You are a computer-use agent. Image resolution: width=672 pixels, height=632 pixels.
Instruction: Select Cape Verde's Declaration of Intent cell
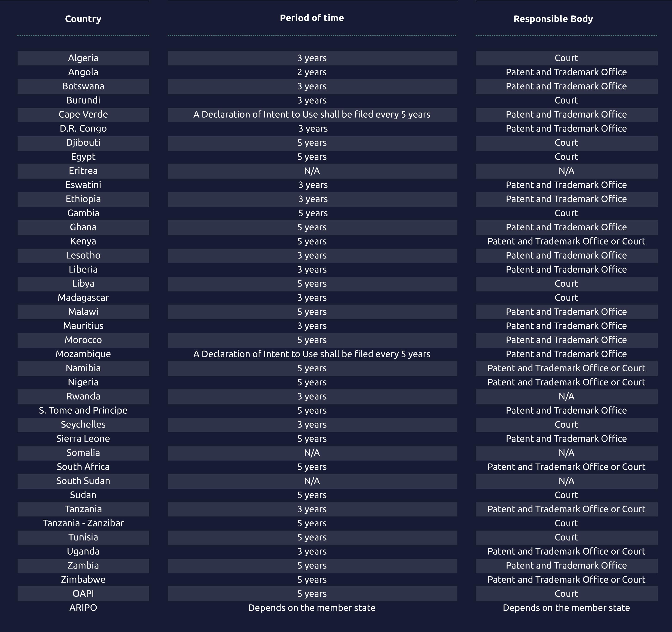(x=312, y=115)
